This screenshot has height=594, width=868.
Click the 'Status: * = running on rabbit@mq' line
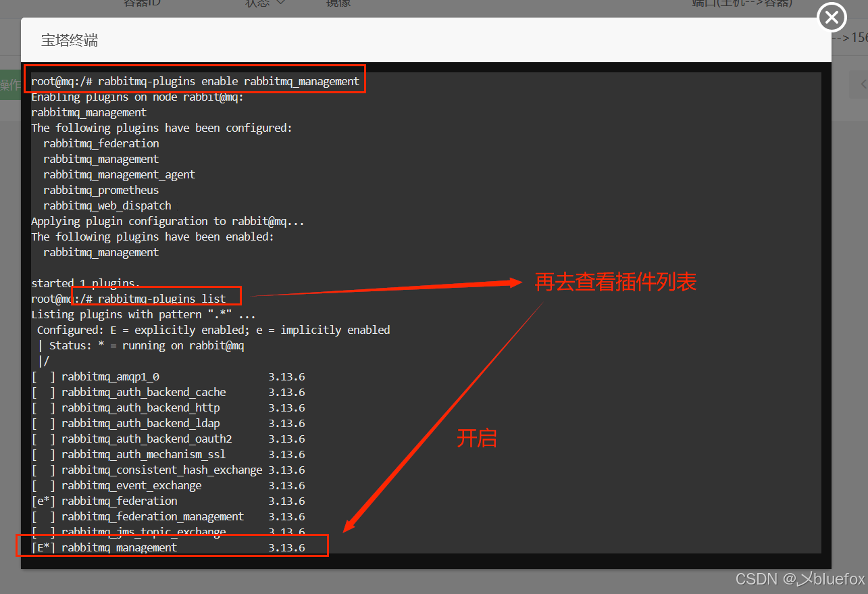point(141,346)
